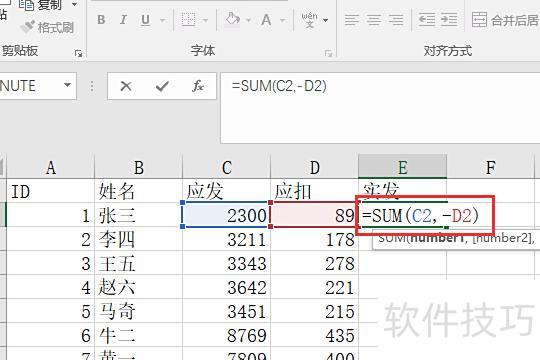Expand the phonetic guide dropdown arrow

(326, 20)
